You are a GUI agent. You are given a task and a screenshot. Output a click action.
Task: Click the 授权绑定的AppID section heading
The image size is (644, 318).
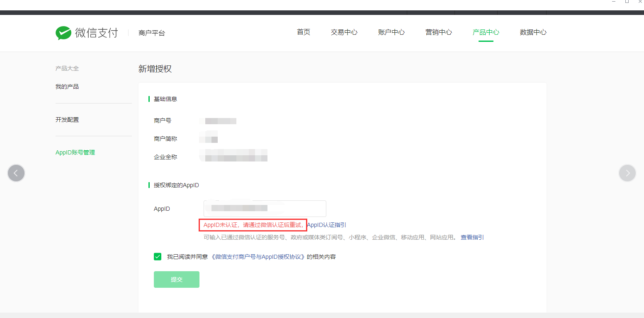coord(176,185)
